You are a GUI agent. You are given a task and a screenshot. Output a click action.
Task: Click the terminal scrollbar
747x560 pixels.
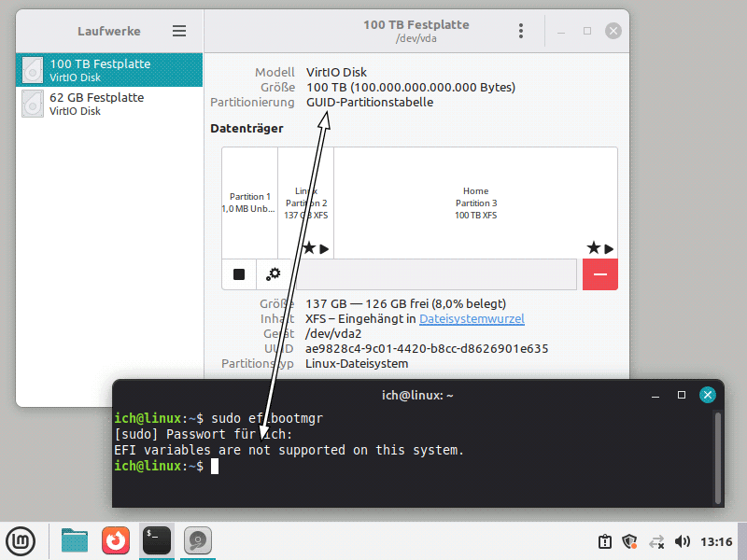[x=718, y=457]
